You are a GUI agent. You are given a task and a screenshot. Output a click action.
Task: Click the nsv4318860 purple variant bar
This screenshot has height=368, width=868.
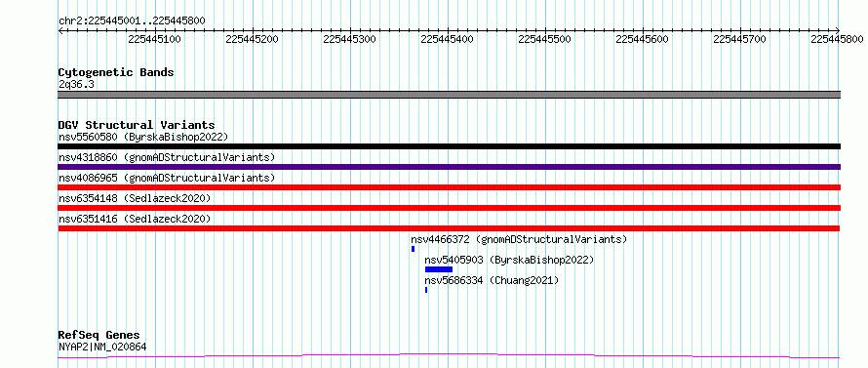pos(449,167)
